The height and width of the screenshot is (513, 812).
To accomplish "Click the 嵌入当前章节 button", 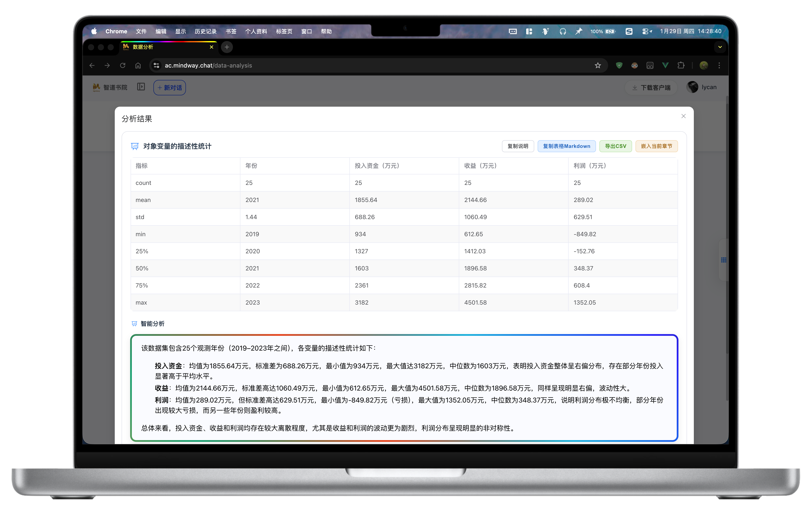I will click(x=656, y=146).
